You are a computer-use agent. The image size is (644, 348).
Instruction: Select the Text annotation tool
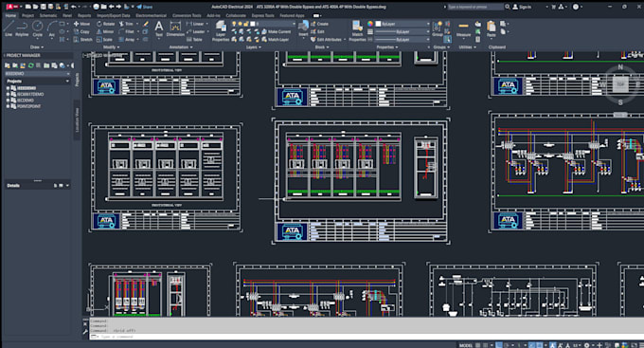coord(159,29)
